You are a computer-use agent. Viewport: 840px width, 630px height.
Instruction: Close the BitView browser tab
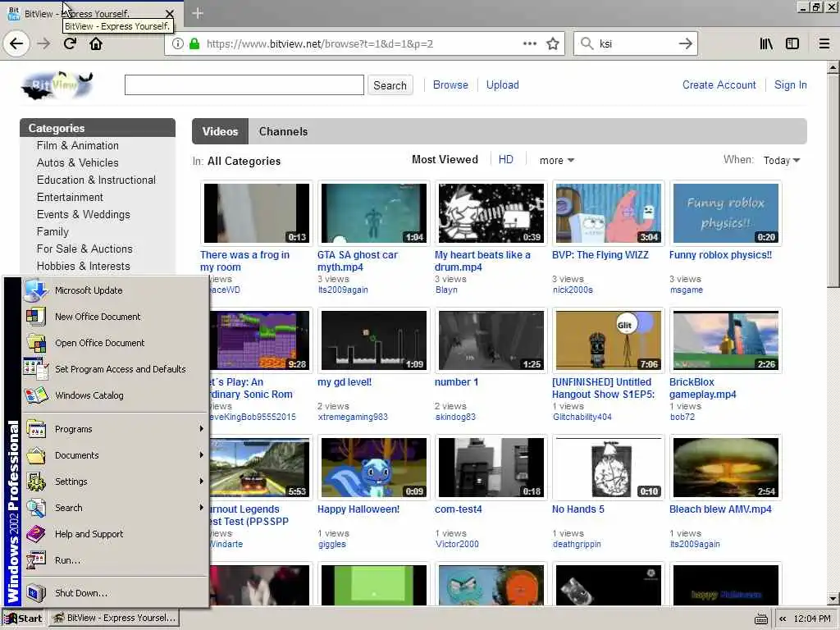[x=169, y=13]
